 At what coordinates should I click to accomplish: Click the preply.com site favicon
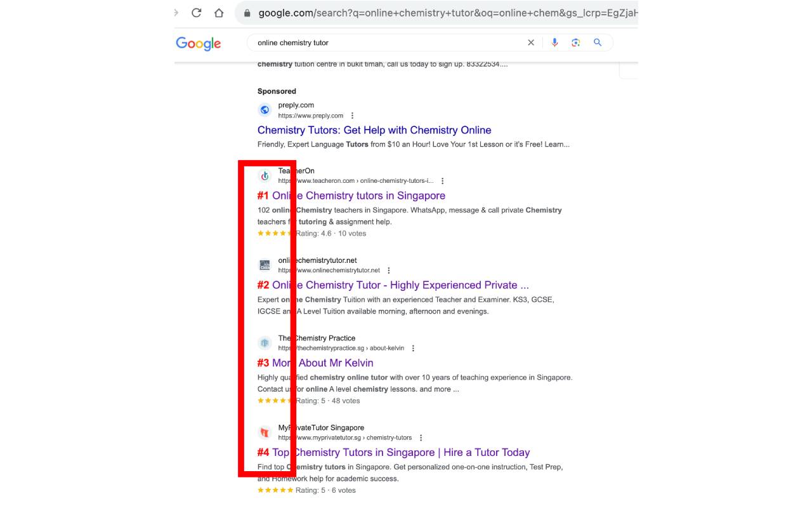(265, 109)
